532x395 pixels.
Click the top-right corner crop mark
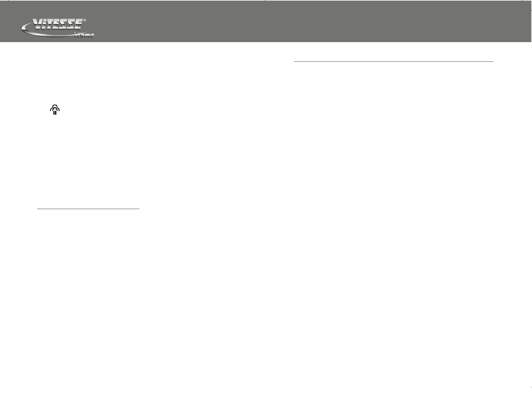point(522,1)
